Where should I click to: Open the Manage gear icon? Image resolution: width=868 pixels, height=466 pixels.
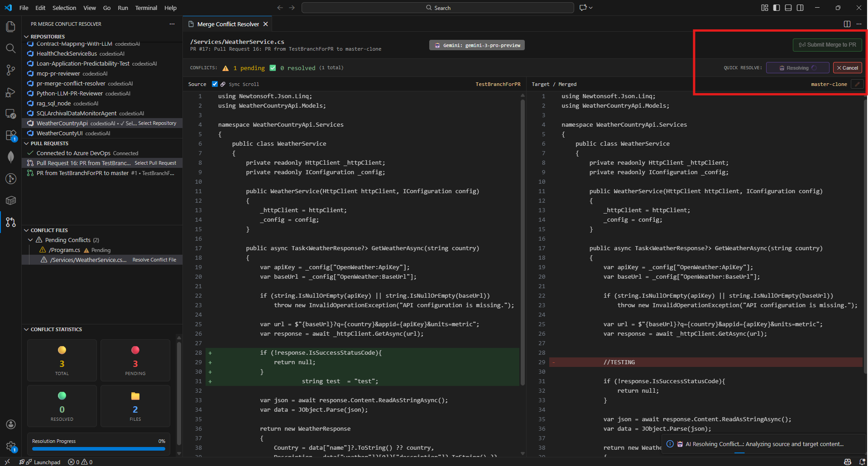(x=10, y=446)
